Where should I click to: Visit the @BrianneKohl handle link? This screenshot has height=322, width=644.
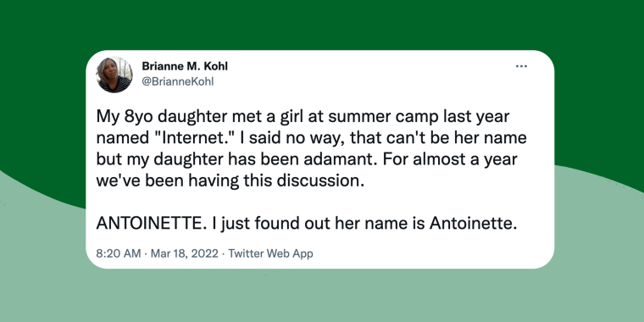(x=178, y=81)
